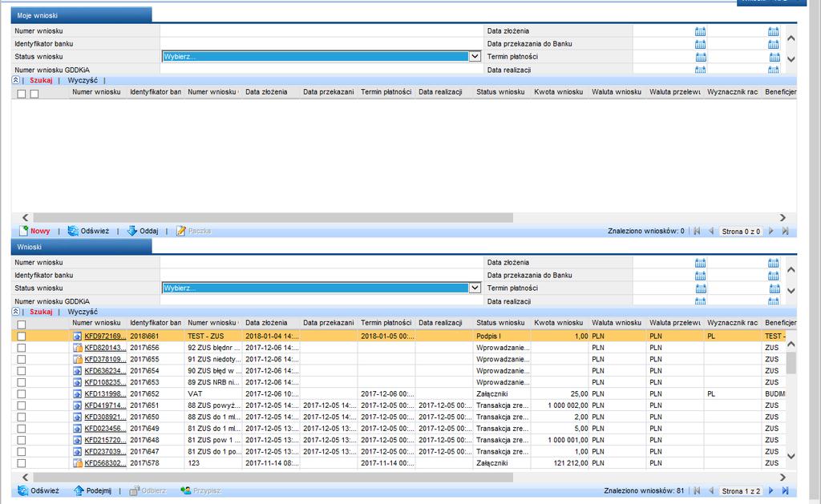Toggle select-all checkbox in Wnioski table header

(22, 325)
